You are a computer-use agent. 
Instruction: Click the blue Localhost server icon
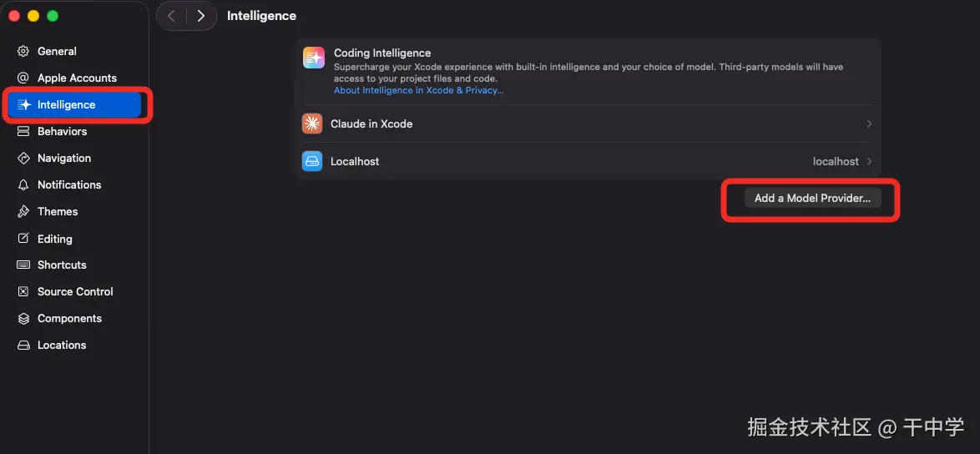pyautogui.click(x=312, y=161)
